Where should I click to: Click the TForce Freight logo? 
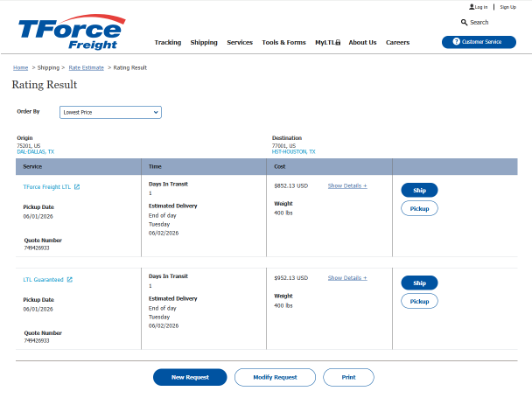click(x=72, y=31)
